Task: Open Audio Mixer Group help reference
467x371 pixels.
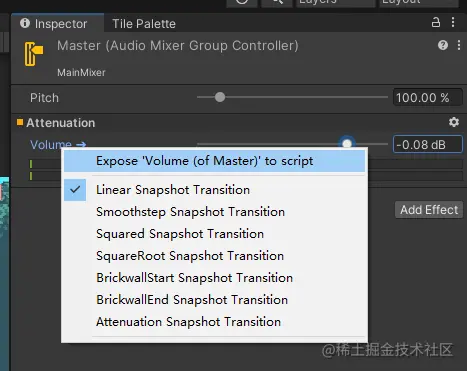Action: (x=443, y=45)
